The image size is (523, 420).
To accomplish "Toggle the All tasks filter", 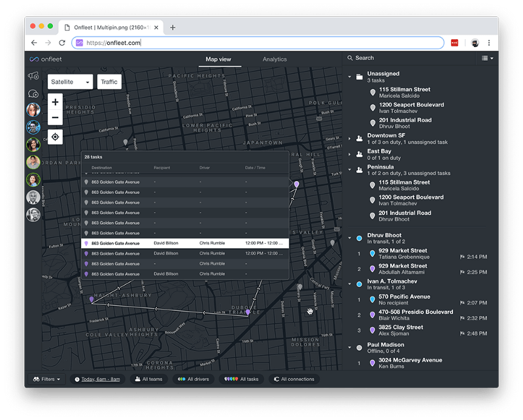I will click(x=241, y=379).
